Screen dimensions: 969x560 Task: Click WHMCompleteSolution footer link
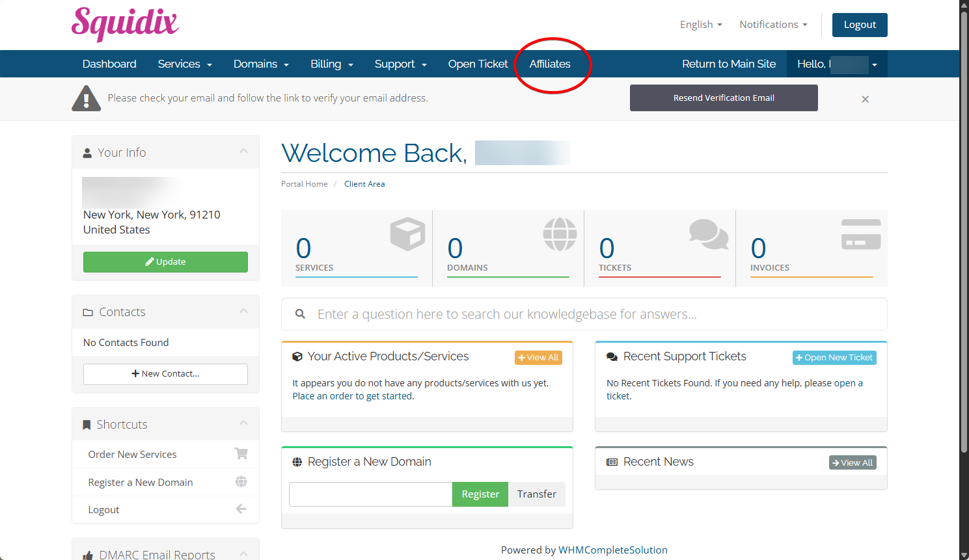pos(613,550)
